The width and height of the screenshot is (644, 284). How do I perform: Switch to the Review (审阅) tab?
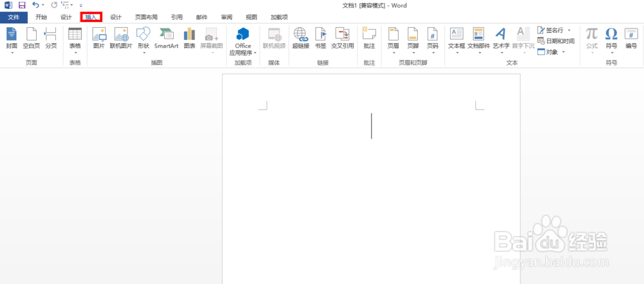(x=226, y=17)
